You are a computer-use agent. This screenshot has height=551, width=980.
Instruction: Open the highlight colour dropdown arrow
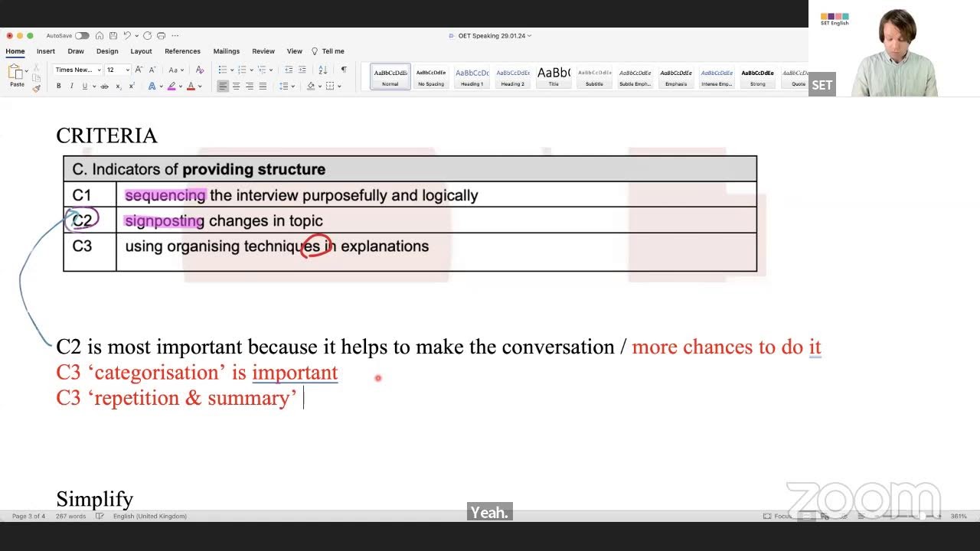point(180,86)
